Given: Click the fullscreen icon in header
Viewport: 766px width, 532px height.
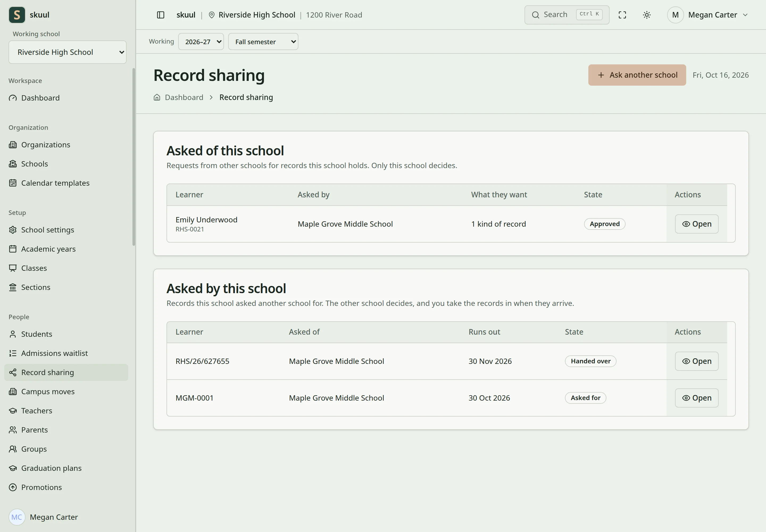Looking at the screenshot, I should click(x=622, y=15).
